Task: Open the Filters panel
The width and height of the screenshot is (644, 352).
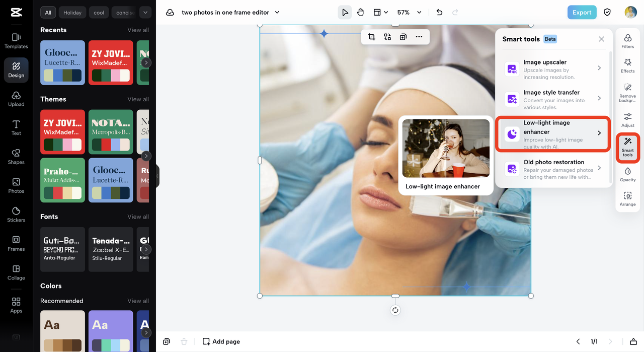Action: pos(628,41)
